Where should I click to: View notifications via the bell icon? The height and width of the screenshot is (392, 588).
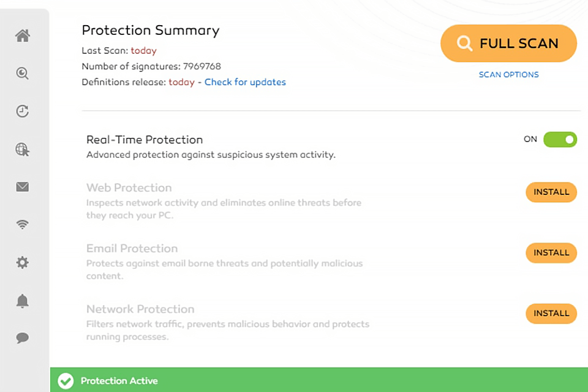[x=22, y=300]
